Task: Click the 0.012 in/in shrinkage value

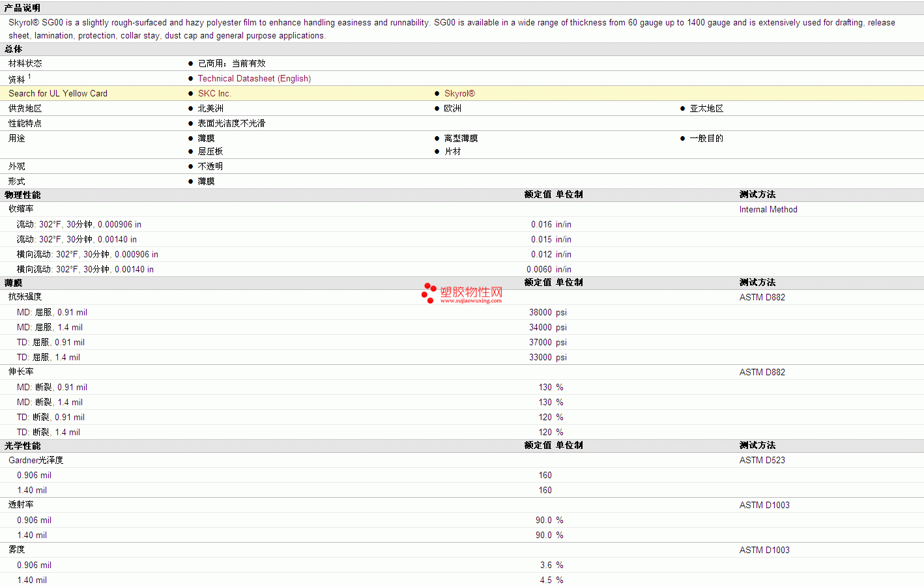Action: 551,254
